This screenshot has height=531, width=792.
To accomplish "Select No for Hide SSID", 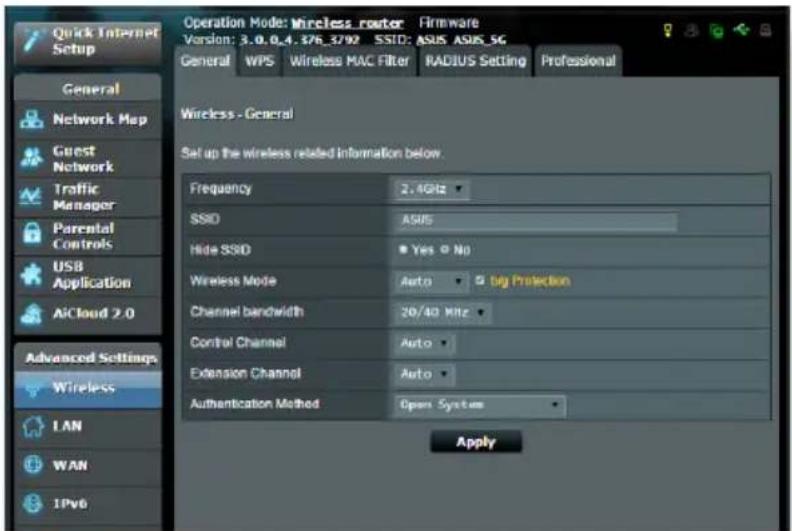I will click(x=444, y=250).
